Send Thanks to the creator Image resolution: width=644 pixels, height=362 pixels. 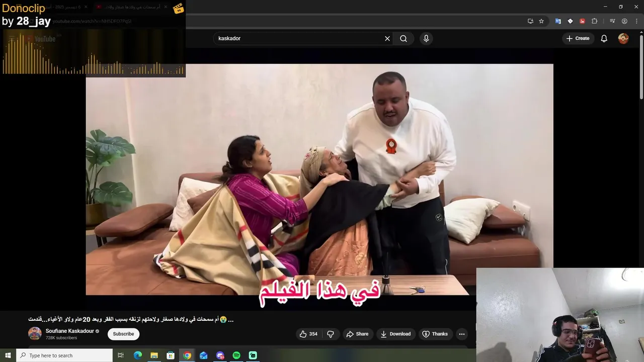click(435, 334)
